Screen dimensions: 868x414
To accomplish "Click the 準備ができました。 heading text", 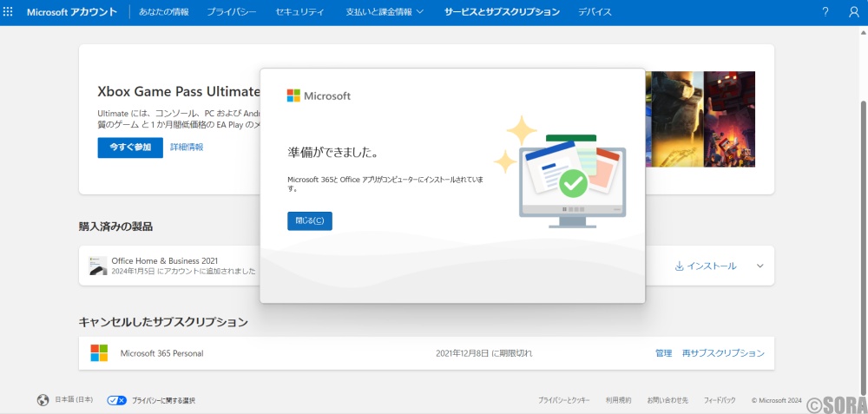I will pyautogui.click(x=333, y=152).
